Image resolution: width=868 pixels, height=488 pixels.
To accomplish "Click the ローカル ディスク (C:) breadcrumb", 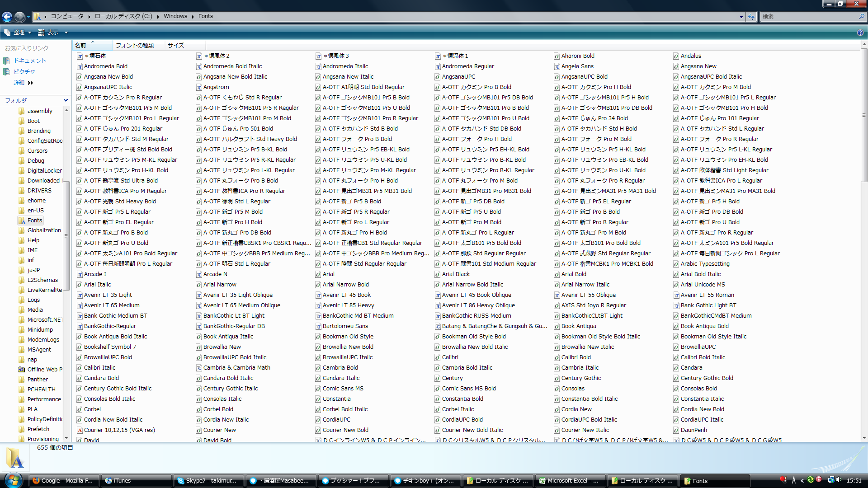I will (x=123, y=16).
